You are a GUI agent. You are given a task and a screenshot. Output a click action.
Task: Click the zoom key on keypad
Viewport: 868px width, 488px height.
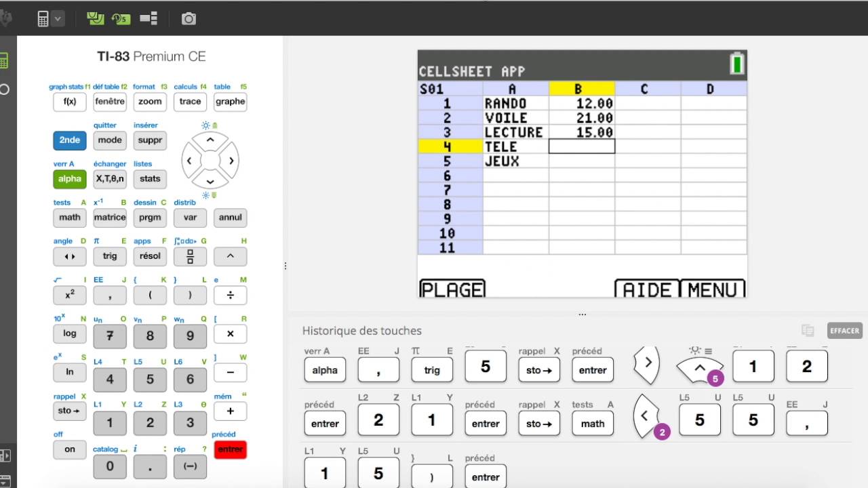coord(150,102)
